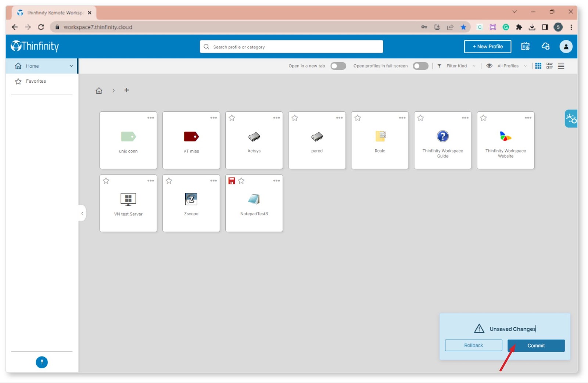Open the VT mias options menu
Screen dimensions: 588x383
pyautogui.click(x=214, y=118)
